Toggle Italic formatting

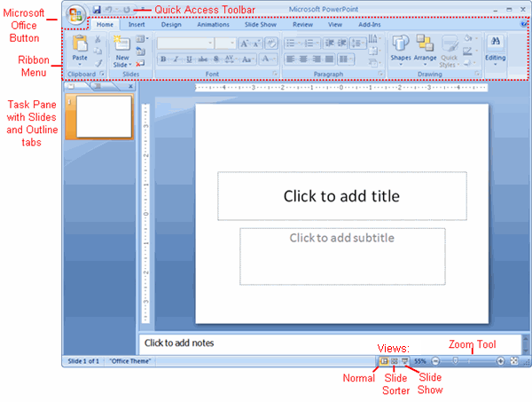[x=177, y=59]
